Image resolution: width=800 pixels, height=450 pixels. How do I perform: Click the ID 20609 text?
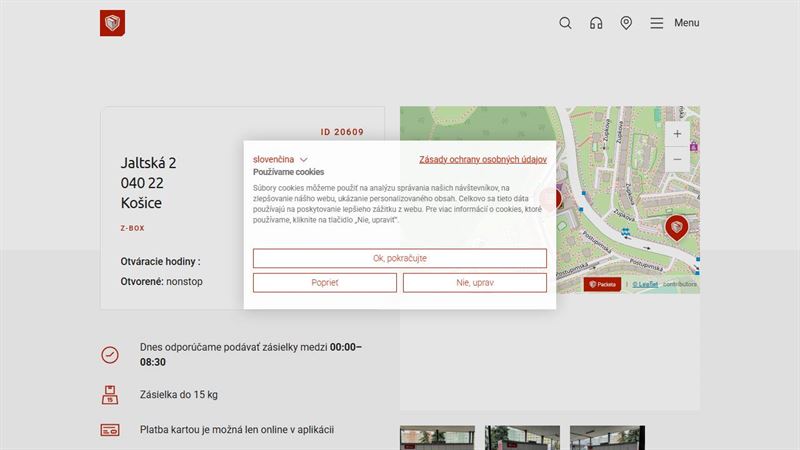click(342, 132)
